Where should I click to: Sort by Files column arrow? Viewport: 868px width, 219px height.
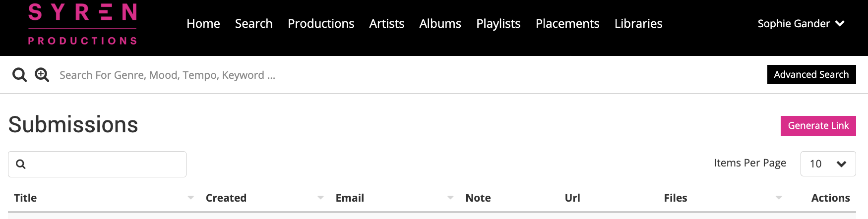pos(779,198)
